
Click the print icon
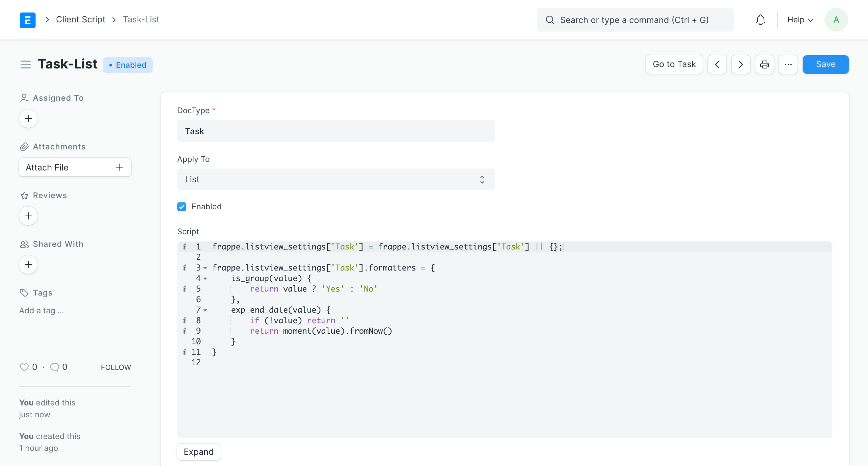[x=765, y=64]
